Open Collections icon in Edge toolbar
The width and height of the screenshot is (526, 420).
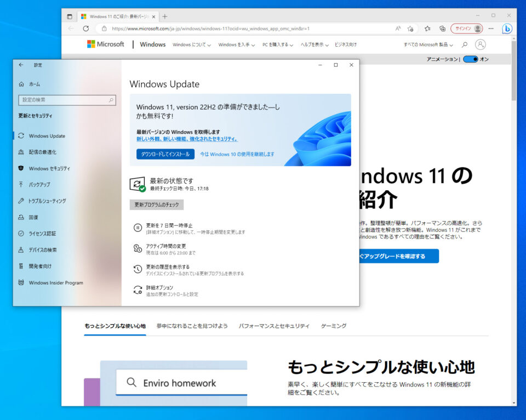[x=443, y=29]
